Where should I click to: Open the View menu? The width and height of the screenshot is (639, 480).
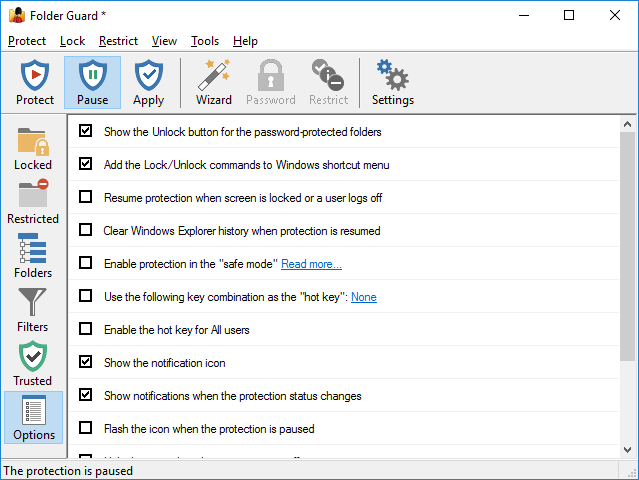tap(165, 41)
